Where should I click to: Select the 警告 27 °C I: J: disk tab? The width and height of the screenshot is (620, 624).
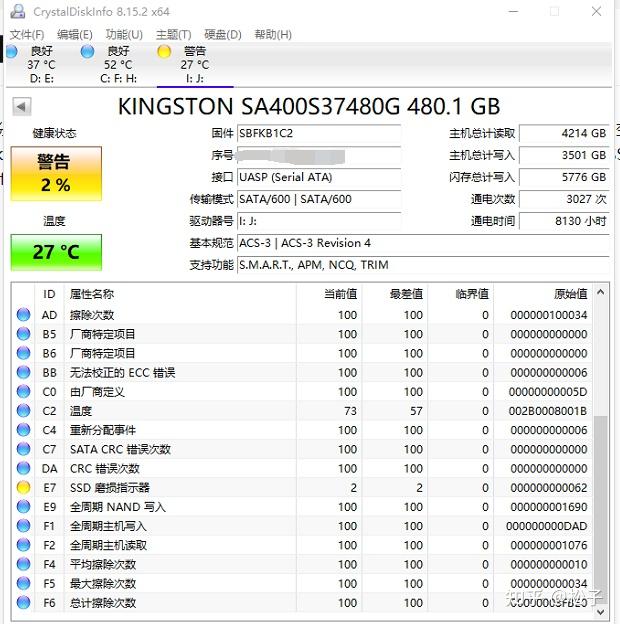tap(195, 64)
